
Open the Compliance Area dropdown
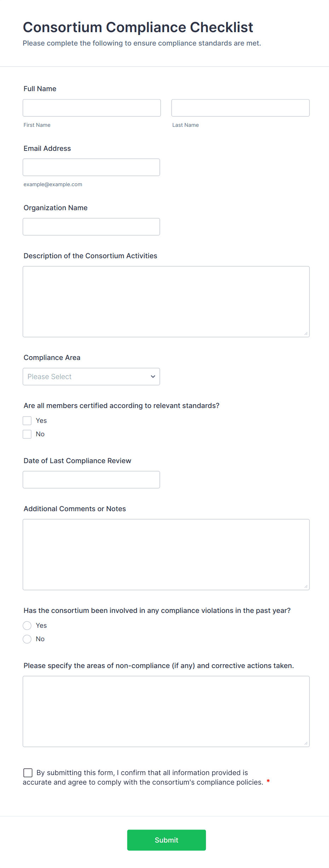click(91, 377)
